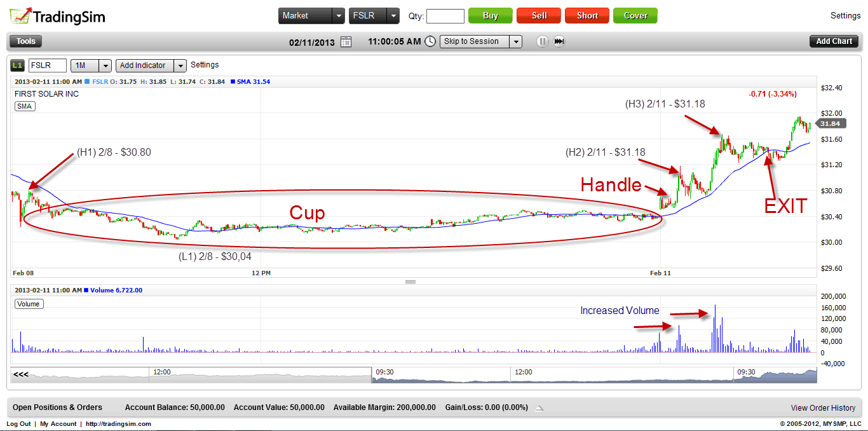
Task: Click the green Buy button
Action: tap(490, 15)
